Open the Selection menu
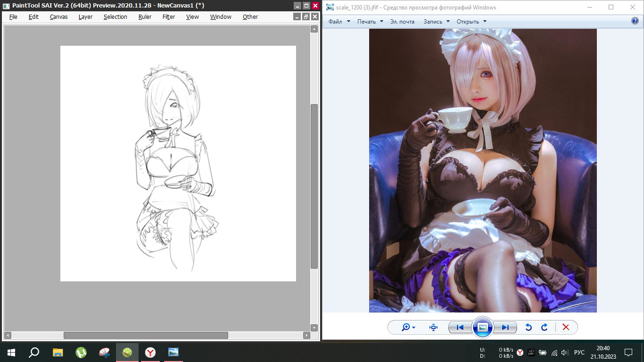644x362 pixels. pyautogui.click(x=116, y=16)
